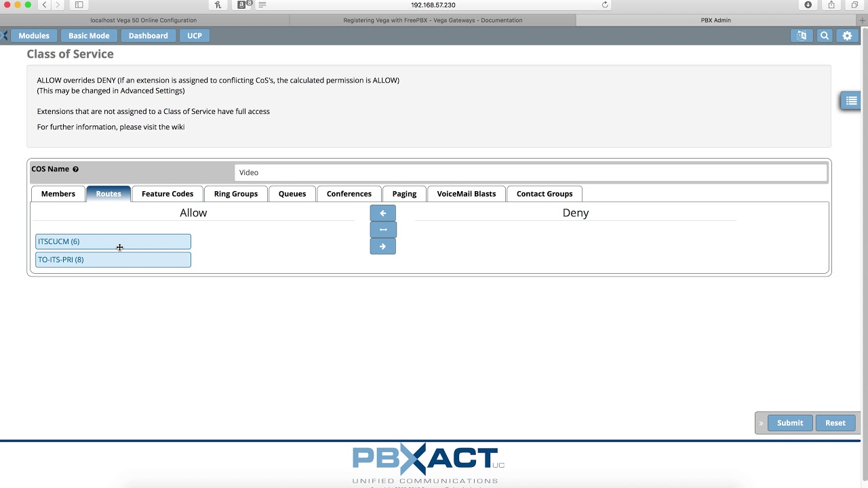
Task: Click the Allow column heading
Action: pos(193,213)
